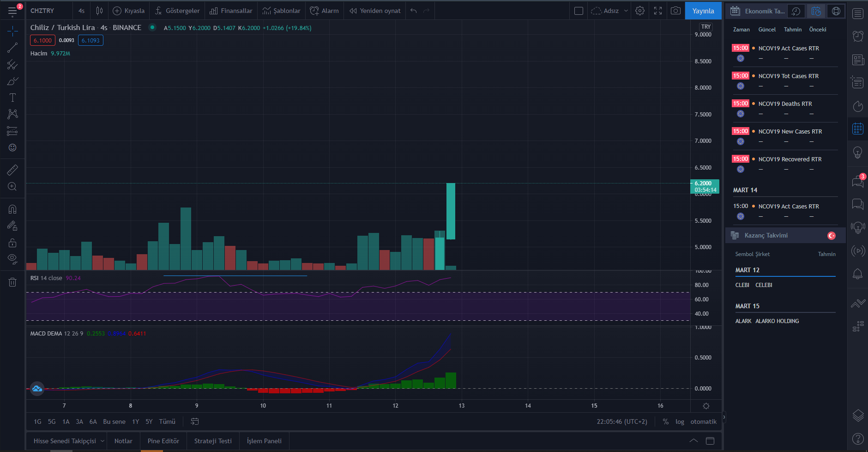
Task: Open the ruler measure tool
Action: click(x=12, y=170)
